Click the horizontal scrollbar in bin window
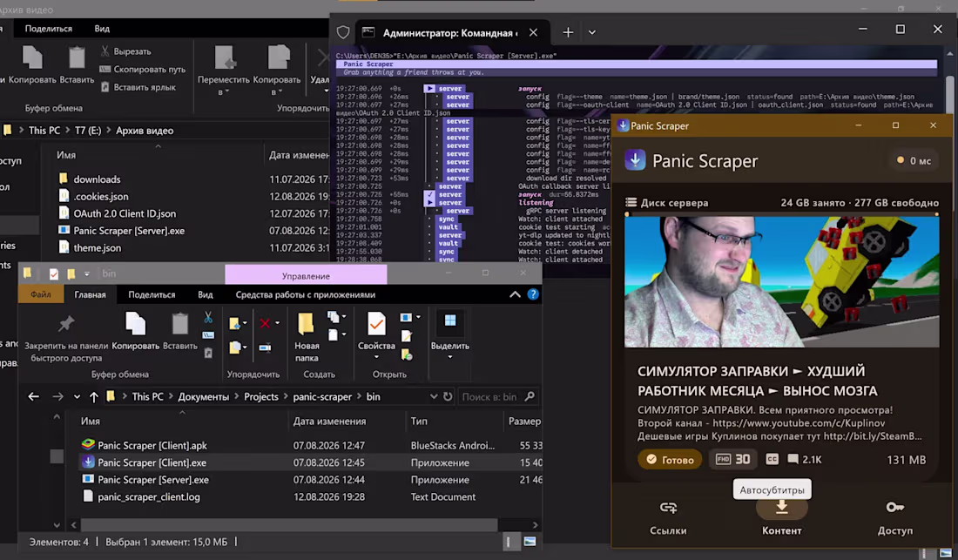Screen dimensions: 958x560 (289, 524)
